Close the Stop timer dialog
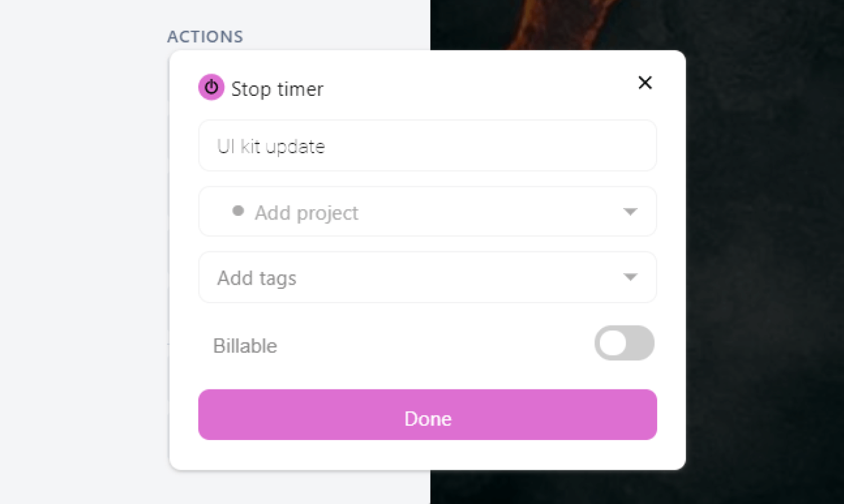This screenshot has width=844, height=504. (645, 83)
